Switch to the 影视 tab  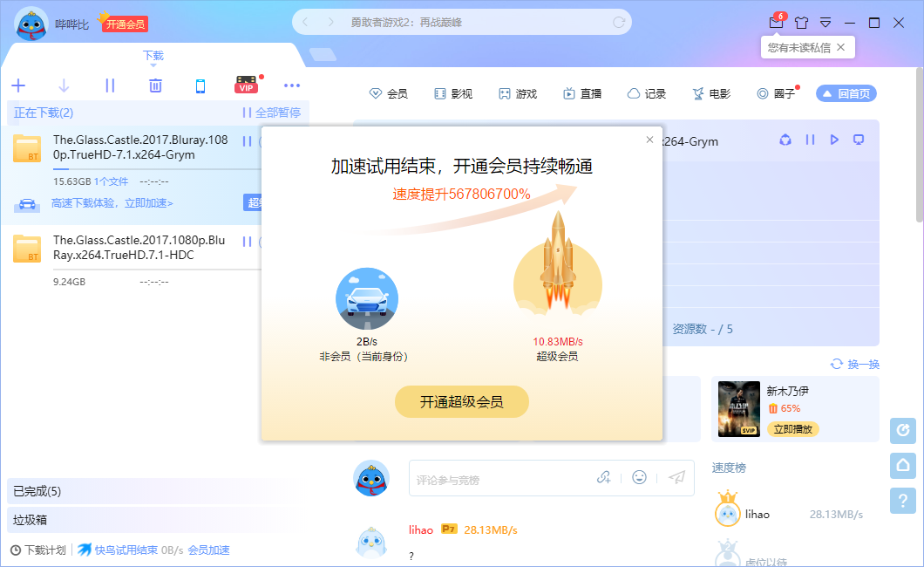pos(453,92)
